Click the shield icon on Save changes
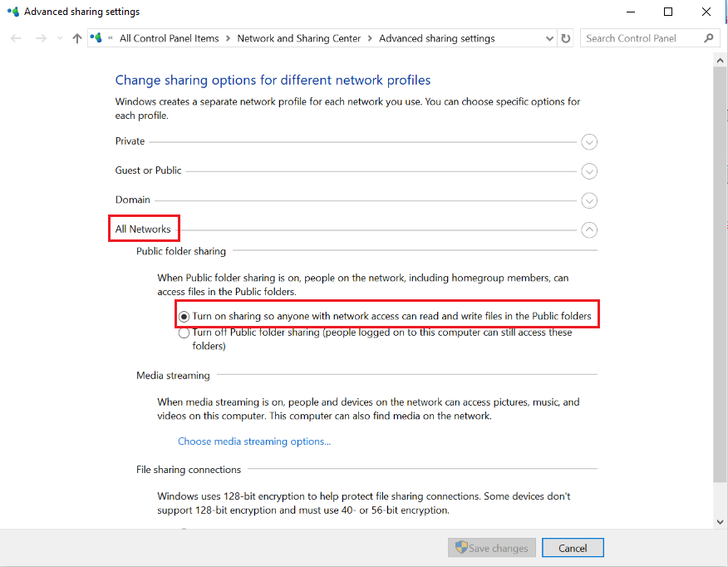This screenshot has height=567, width=728. tap(461, 548)
